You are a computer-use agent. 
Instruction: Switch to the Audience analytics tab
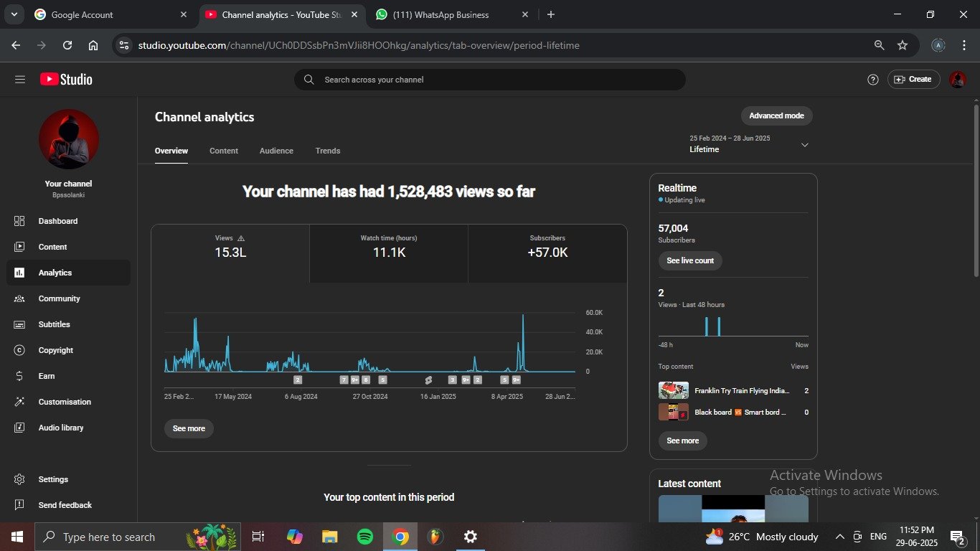[276, 151]
